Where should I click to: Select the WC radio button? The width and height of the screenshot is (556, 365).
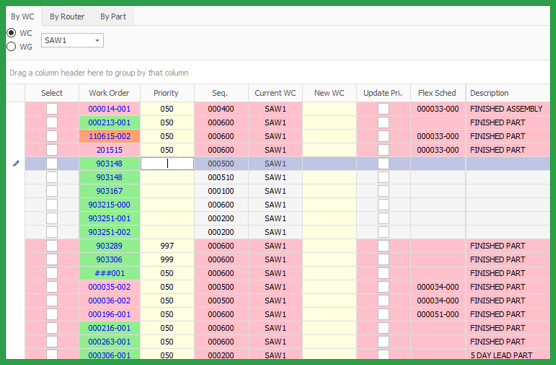coord(11,33)
